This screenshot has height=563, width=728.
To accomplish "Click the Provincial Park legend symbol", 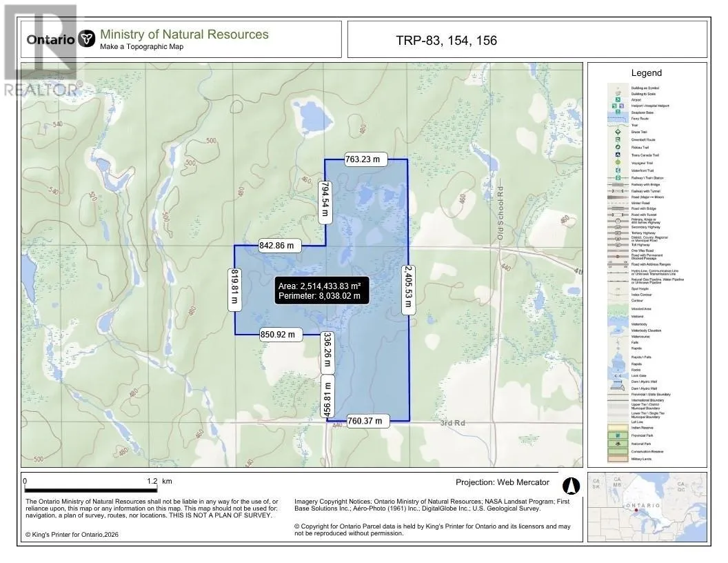I will [x=618, y=436].
